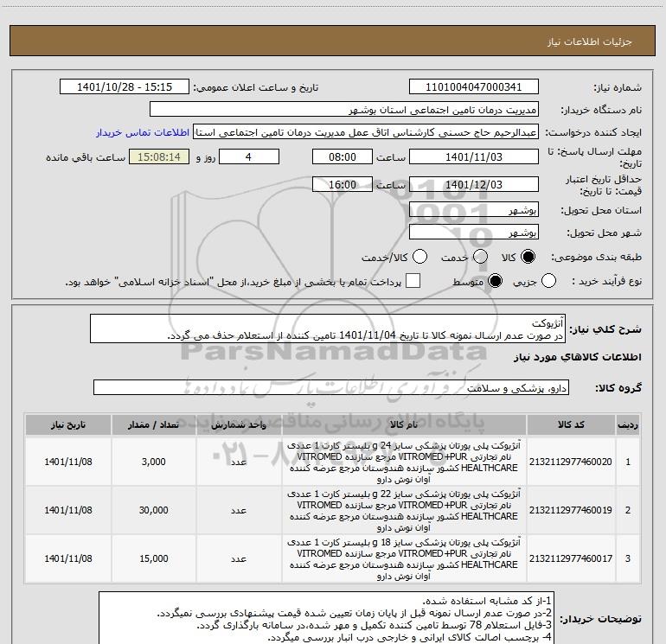Click row number 3 cell
Viewport: 666px width, 644px height.
[x=628, y=558]
